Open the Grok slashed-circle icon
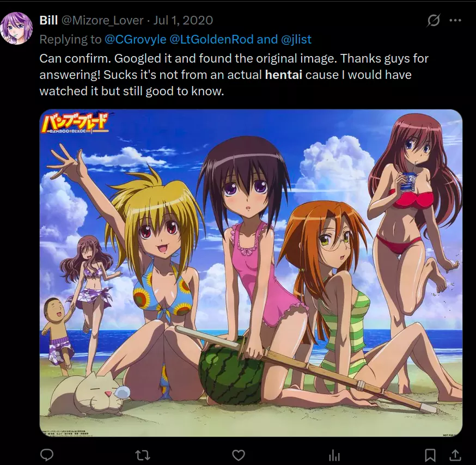This screenshot has height=465, width=476. click(x=434, y=20)
